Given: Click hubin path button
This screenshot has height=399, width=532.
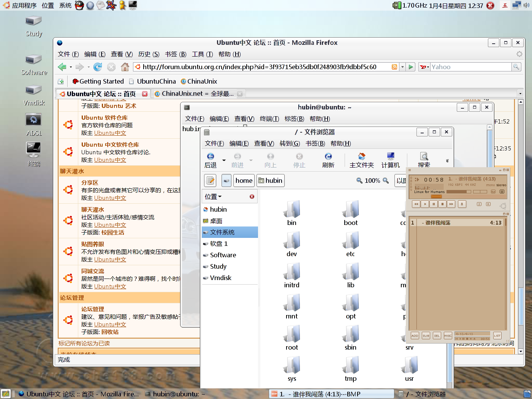Looking at the screenshot, I should coord(271,180).
